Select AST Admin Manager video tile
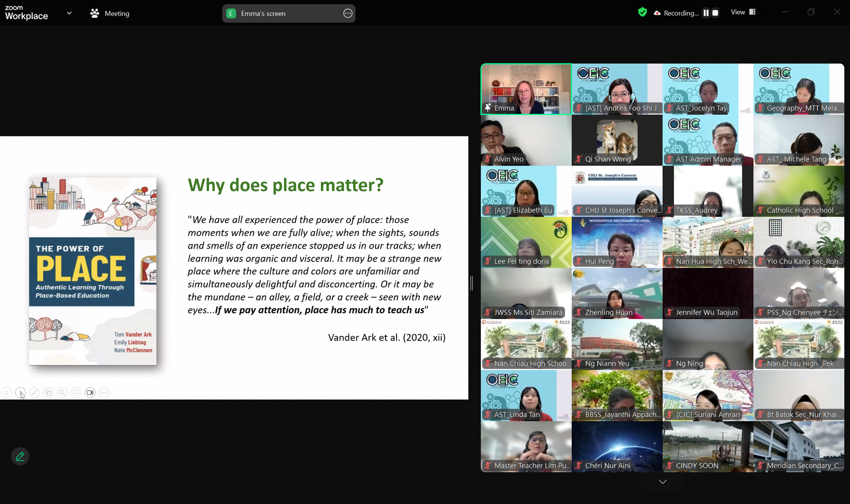Screen dimensions: 850x504 click(708, 140)
